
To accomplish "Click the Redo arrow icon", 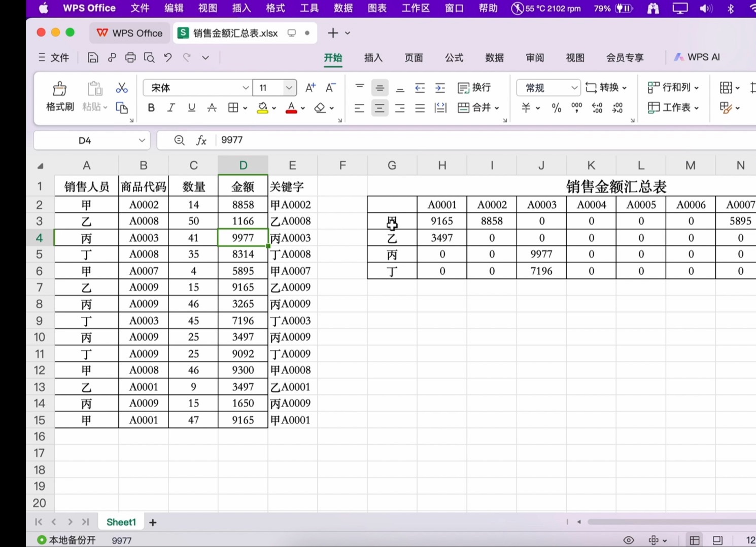I will coord(187,58).
